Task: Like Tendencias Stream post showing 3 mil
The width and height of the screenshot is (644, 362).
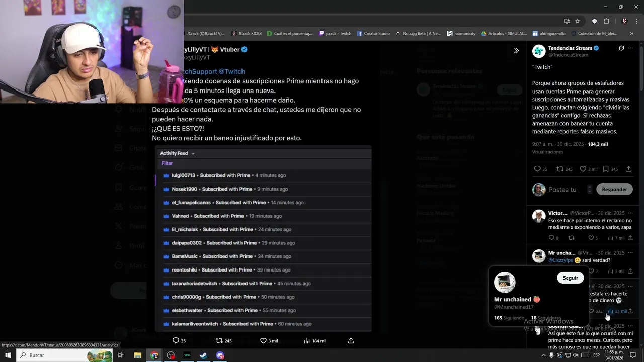Action: click(588, 169)
